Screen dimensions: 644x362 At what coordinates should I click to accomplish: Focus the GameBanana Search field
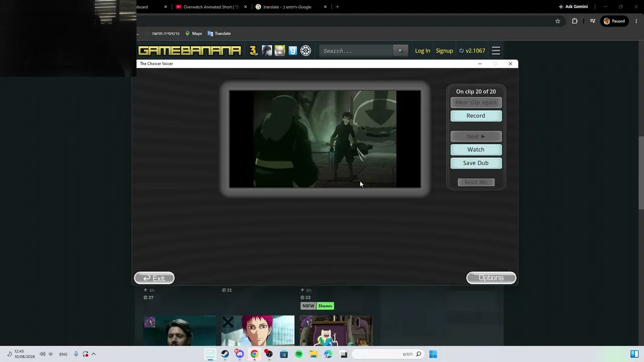click(356, 51)
